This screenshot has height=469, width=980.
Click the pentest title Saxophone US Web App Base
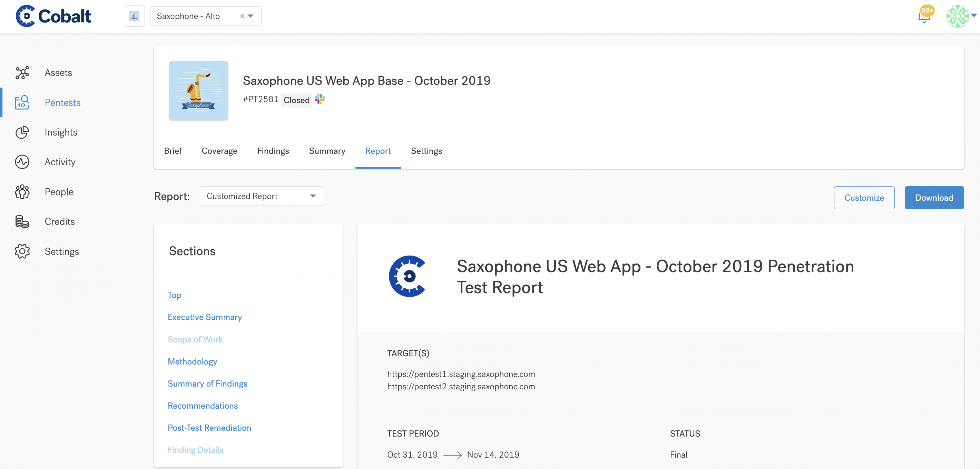(x=367, y=81)
